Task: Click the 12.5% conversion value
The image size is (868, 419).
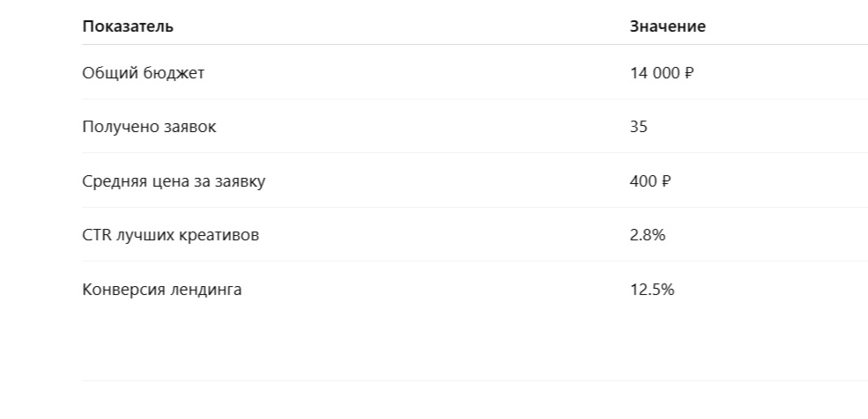Action: [x=652, y=289]
